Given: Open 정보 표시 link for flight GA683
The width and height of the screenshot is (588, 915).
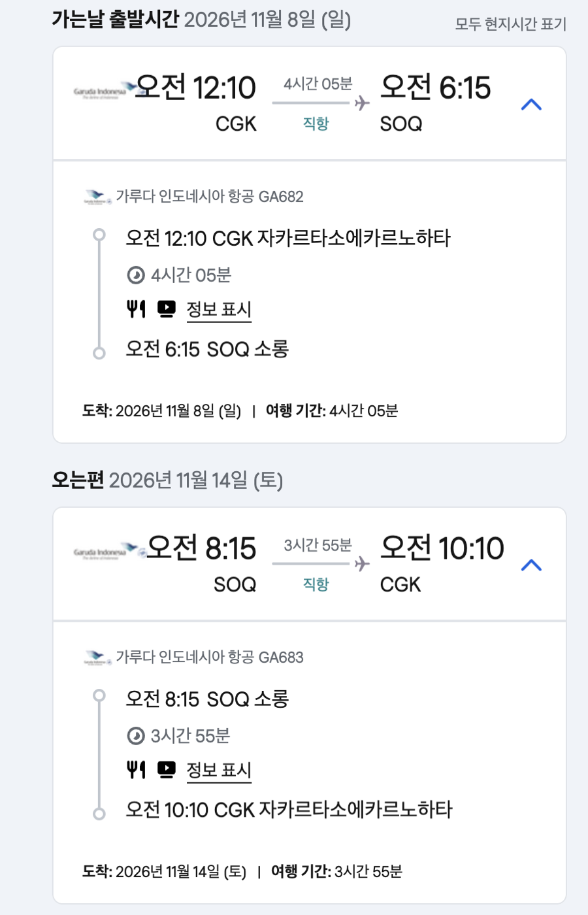Looking at the screenshot, I should tap(219, 770).
